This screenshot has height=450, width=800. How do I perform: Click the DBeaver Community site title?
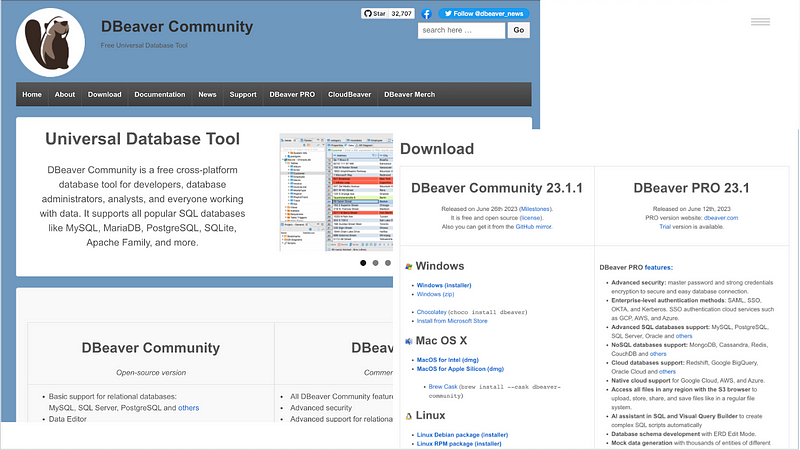pos(177,27)
